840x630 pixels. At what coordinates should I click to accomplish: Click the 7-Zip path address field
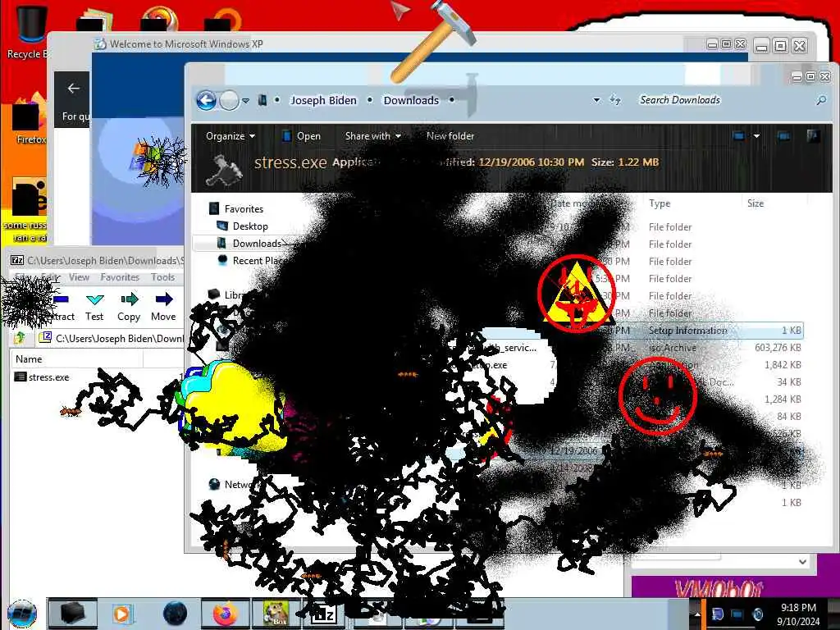pos(112,338)
